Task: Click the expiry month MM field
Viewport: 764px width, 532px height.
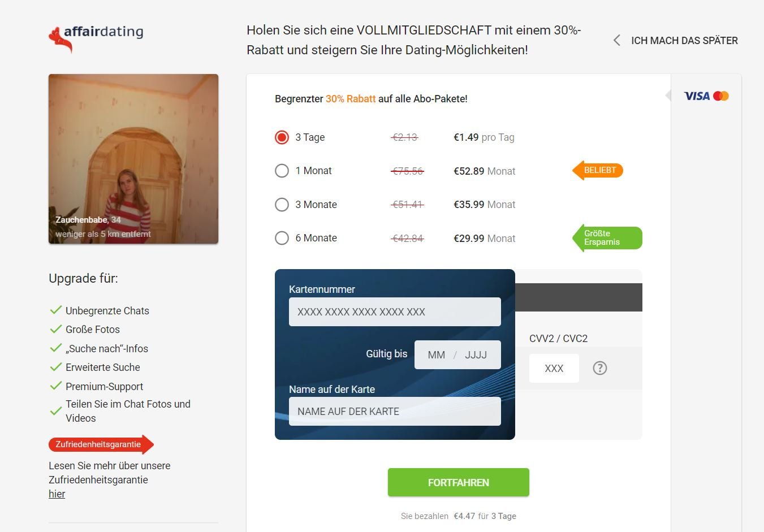Action: (436, 355)
